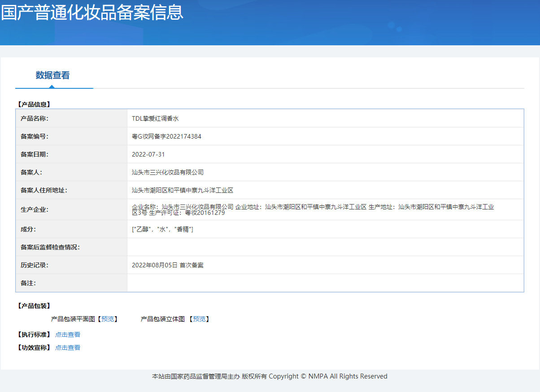Viewport: 540px width, 392px height.
Task: Click the 产品信息 section heading
Action: click(x=34, y=105)
